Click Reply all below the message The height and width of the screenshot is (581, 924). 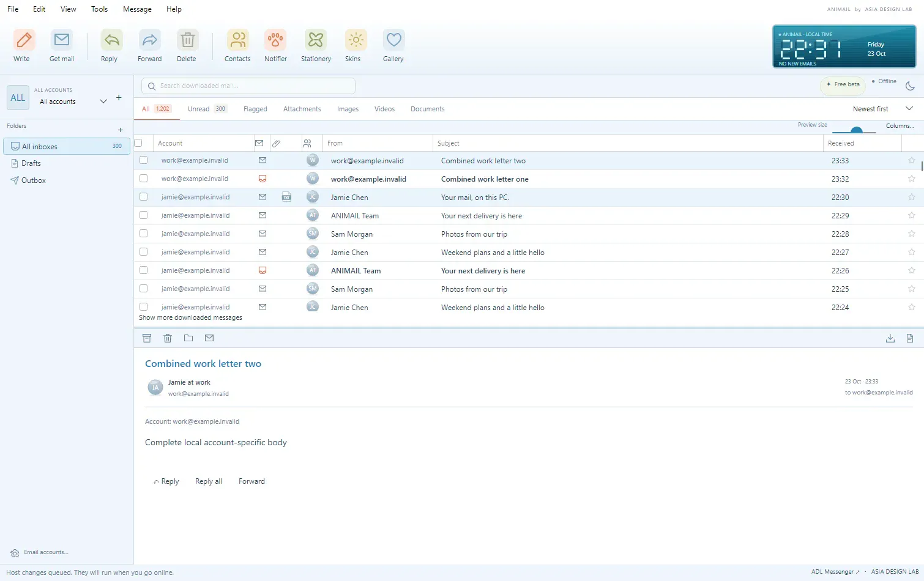[x=209, y=481]
